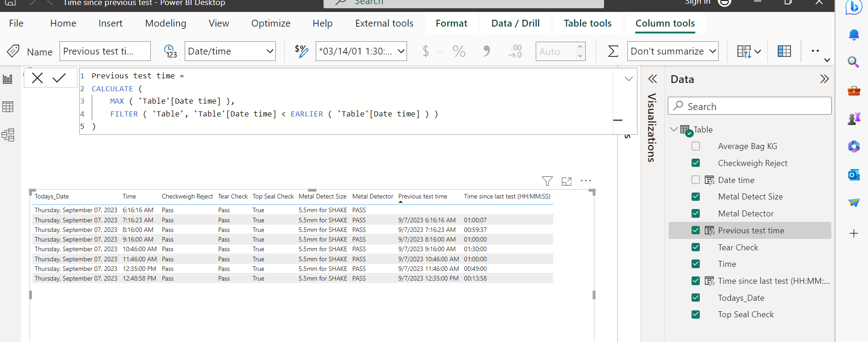Click ribbon overflow ellipsis button
The image size is (868, 342).
815,51
